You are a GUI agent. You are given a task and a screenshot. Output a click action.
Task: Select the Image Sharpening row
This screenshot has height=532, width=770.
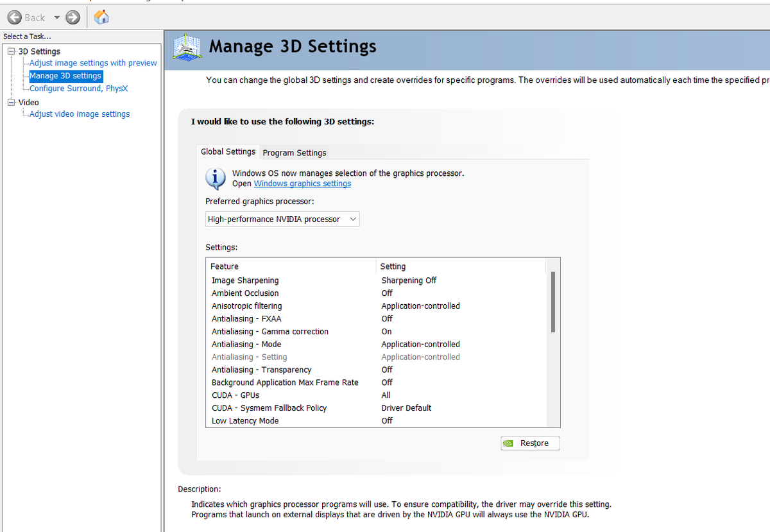pos(376,280)
